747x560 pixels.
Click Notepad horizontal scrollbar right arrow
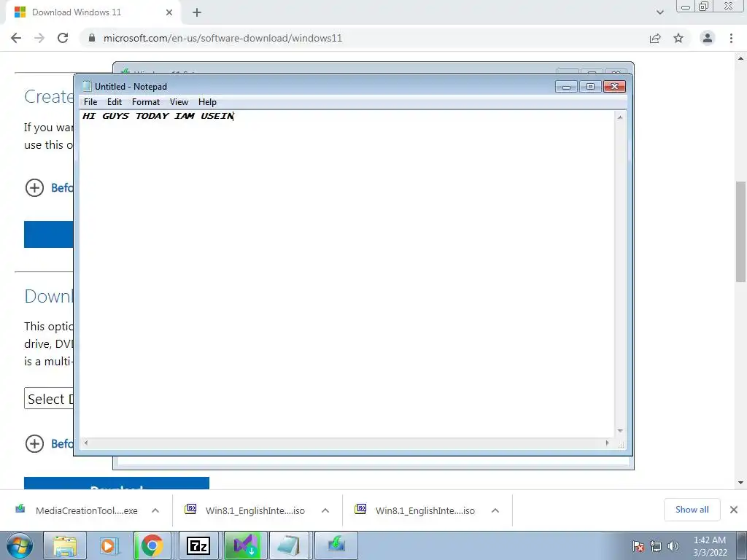point(607,443)
